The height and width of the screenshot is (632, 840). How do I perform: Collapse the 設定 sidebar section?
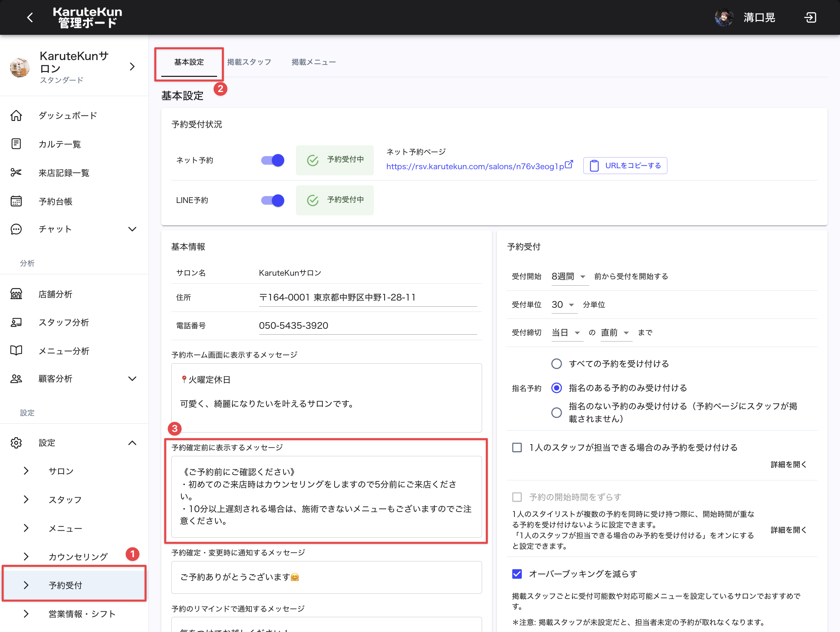(x=132, y=443)
